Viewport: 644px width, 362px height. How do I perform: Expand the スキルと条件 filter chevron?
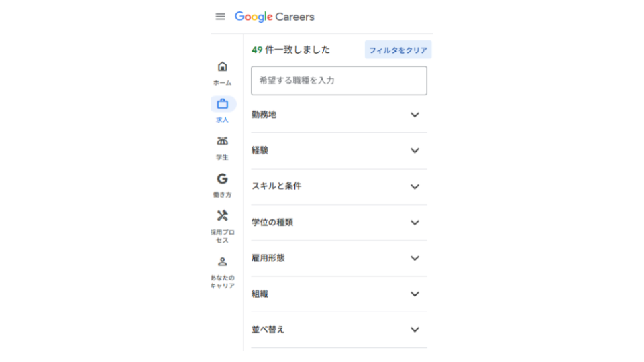pyautogui.click(x=415, y=187)
